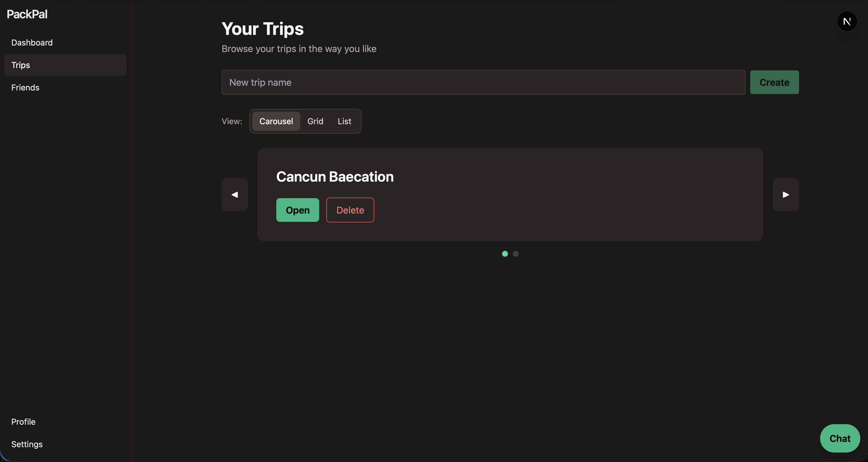Open Profile from sidebar
Viewport: 868px width, 462px height.
click(x=23, y=421)
